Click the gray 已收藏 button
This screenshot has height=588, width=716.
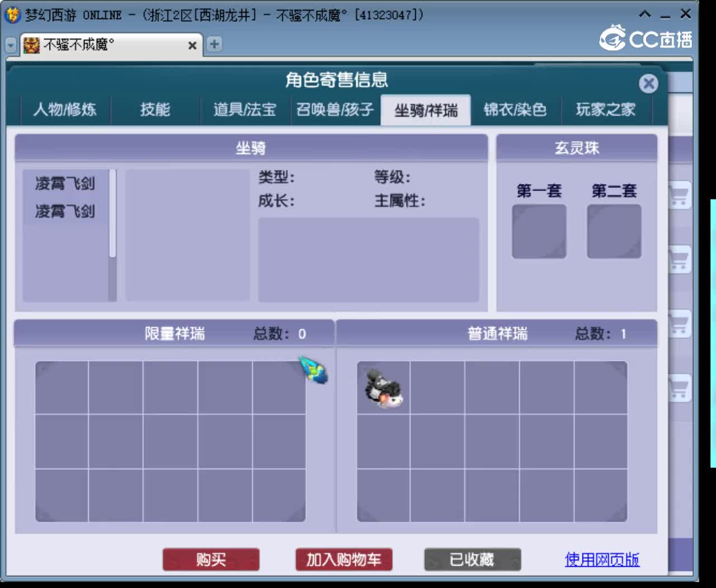pyautogui.click(x=472, y=559)
